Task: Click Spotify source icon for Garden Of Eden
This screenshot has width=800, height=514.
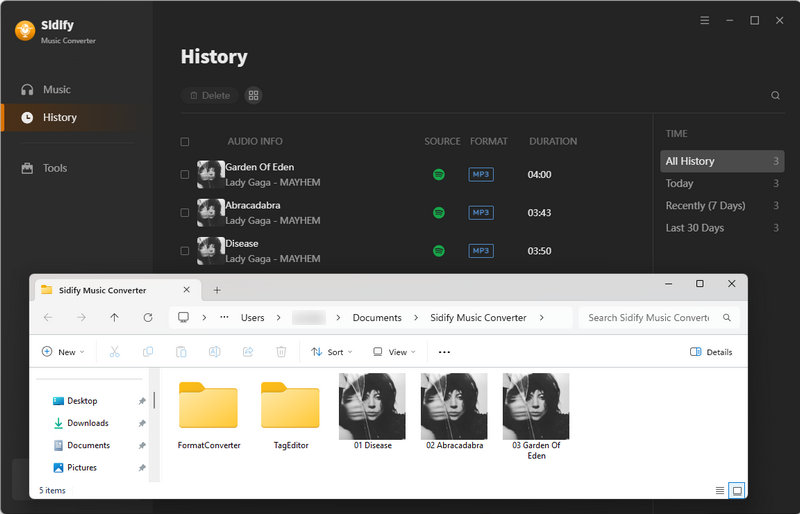Action: 439,175
